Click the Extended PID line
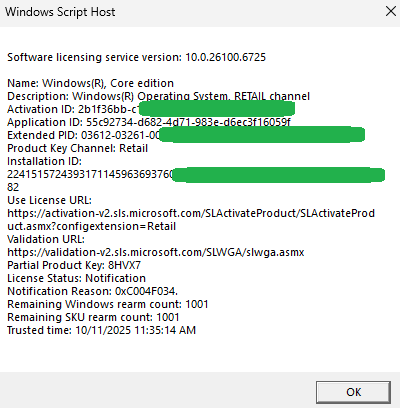400x408 pixels. (x=186, y=135)
